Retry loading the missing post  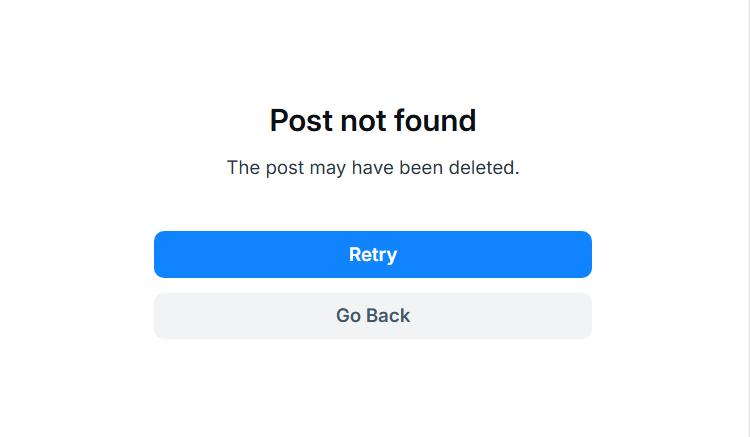[x=373, y=254]
